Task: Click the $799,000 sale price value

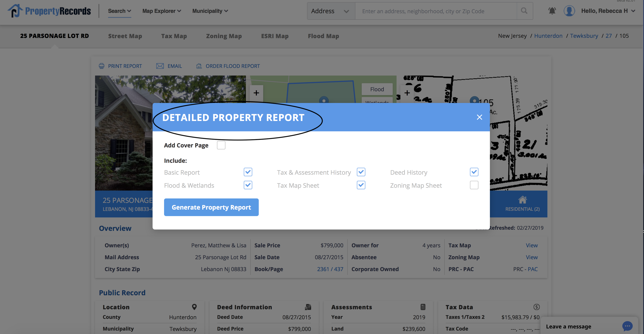Action: point(332,245)
